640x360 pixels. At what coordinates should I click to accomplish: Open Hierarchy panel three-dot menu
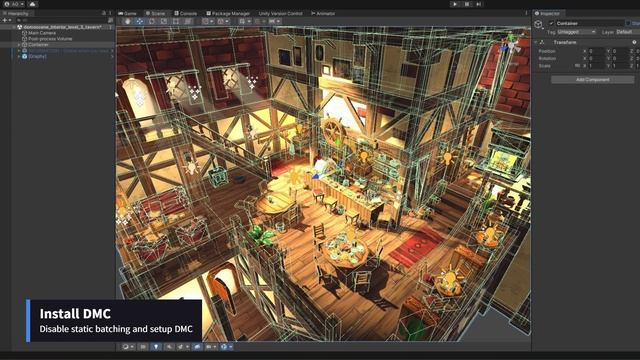point(111,13)
